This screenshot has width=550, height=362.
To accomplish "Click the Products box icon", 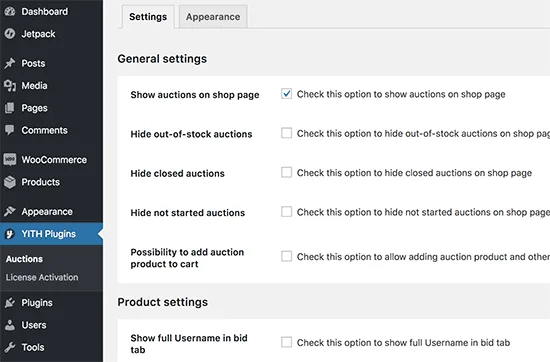I will pyautogui.click(x=10, y=182).
